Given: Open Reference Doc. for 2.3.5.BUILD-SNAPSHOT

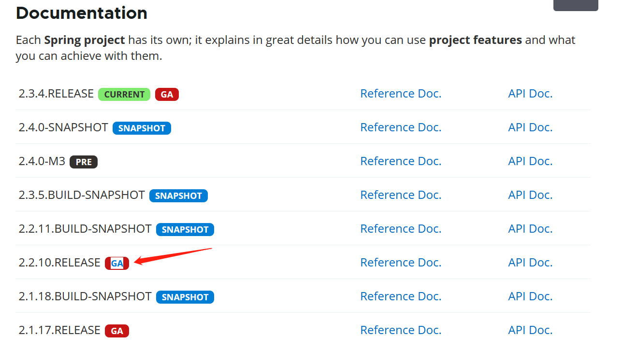Looking at the screenshot, I should [401, 195].
